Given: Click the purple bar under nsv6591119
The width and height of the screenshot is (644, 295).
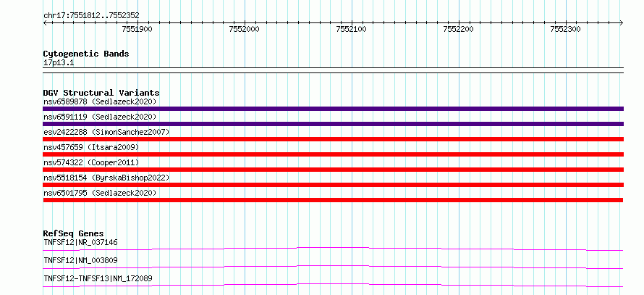Looking at the screenshot, I should click(333, 124).
